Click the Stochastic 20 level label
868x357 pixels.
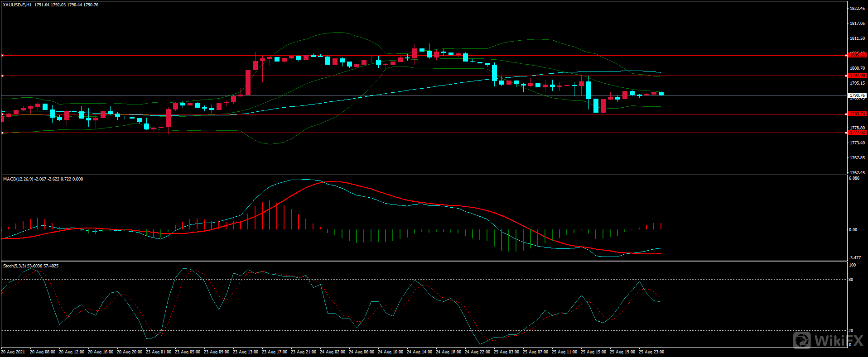[x=851, y=331]
